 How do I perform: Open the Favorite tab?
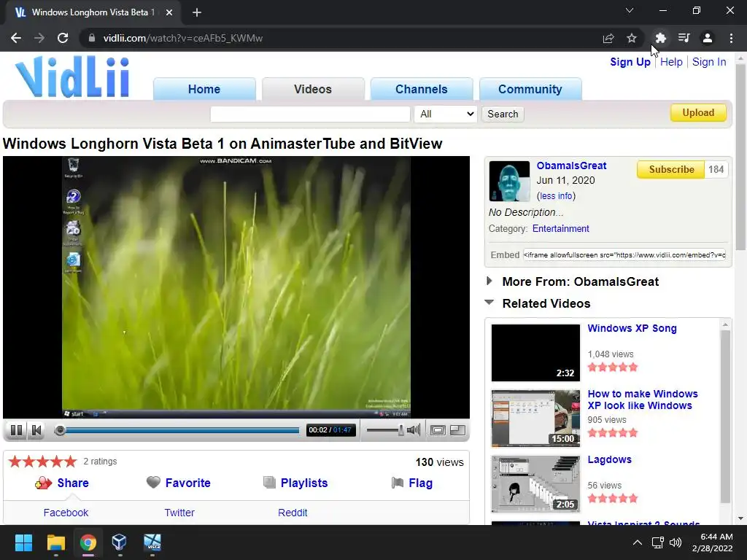coord(187,483)
